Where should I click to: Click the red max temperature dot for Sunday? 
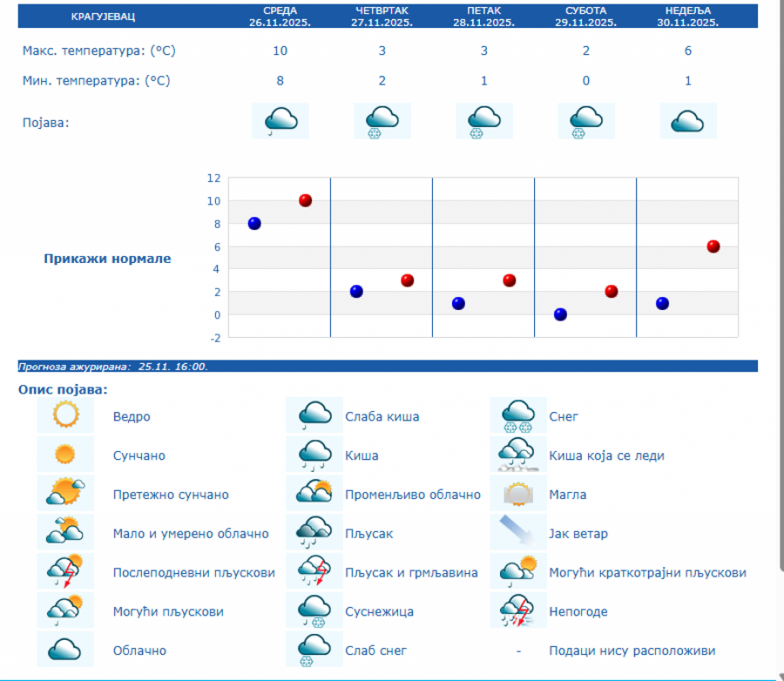(x=713, y=246)
